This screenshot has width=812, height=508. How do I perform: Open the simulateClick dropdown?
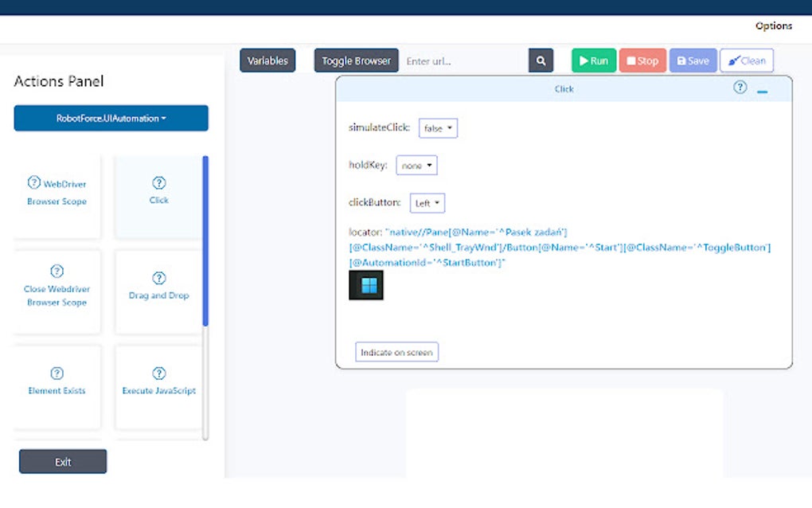pos(438,127)
